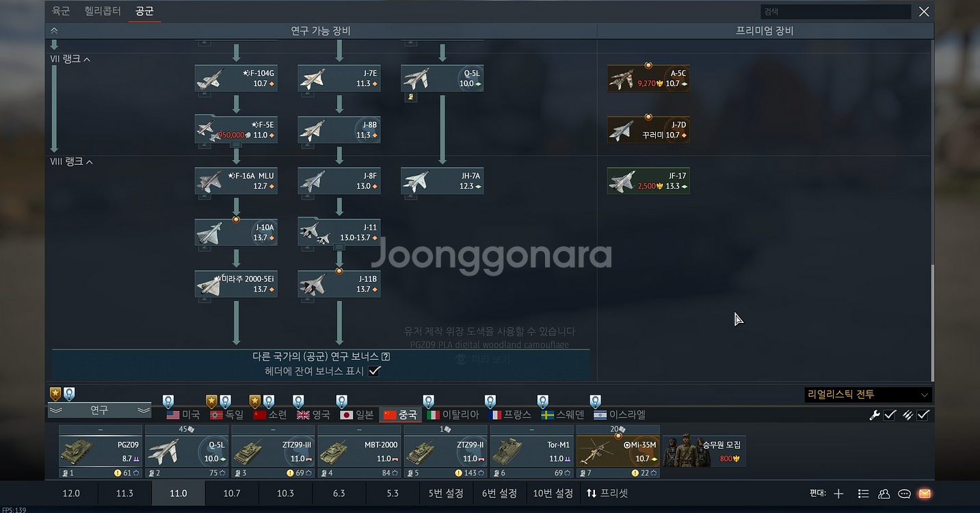Viewport: 980px width, 513px height.
Task: Select the 공군 (Air Force) tab
Action: (x=144, y=11)
